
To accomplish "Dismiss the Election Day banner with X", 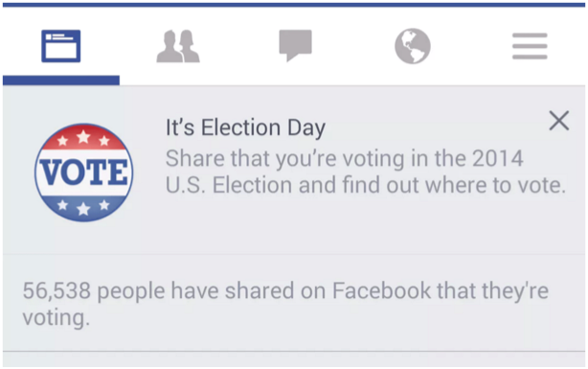I will click(559, 121).
